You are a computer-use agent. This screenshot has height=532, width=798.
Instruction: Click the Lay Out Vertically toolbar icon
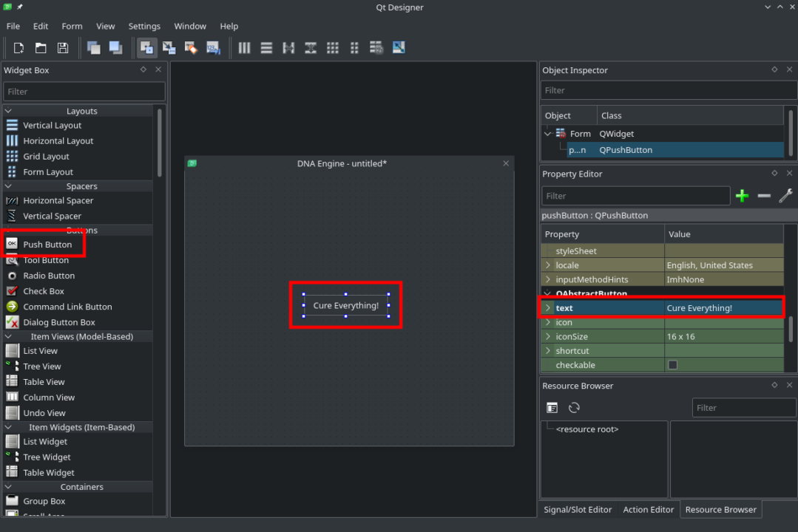(266, 47)
